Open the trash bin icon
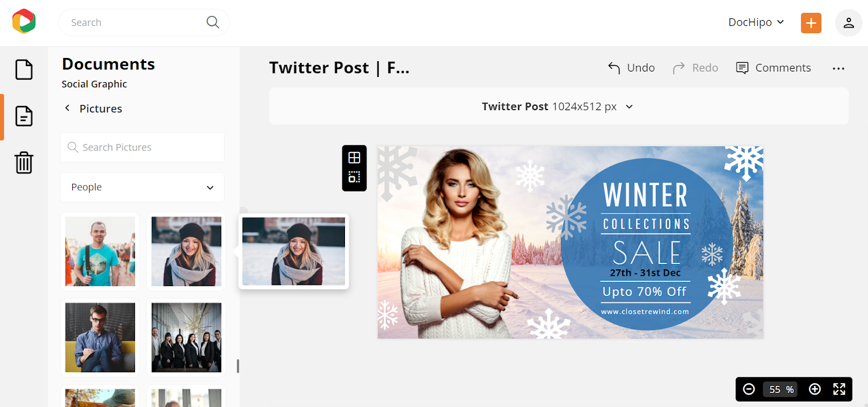Screen dimensions: 868x407 point(24,162)
